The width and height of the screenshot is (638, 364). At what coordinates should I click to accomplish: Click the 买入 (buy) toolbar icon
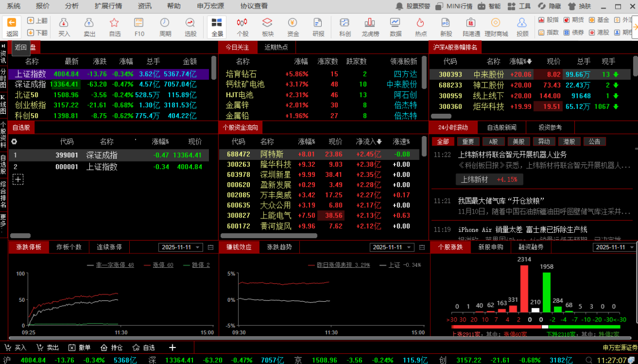point(64,27)
